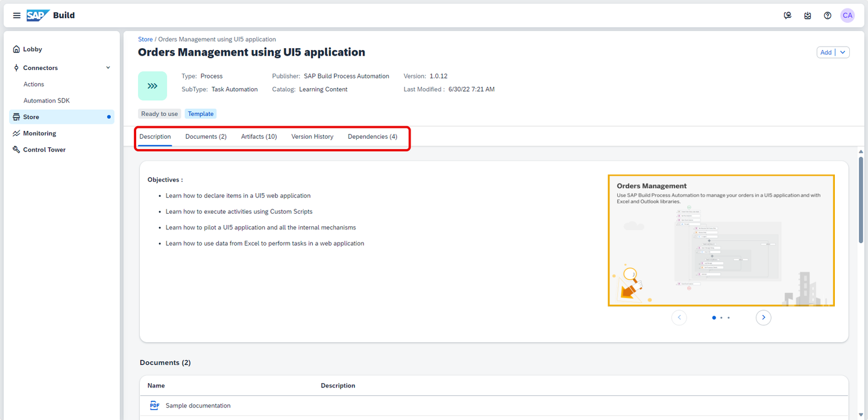Image resolution: width=868 pixels, height=420 pixels.
Task: Click the Documents (2) section heading
Action: [x=165, y=363]
